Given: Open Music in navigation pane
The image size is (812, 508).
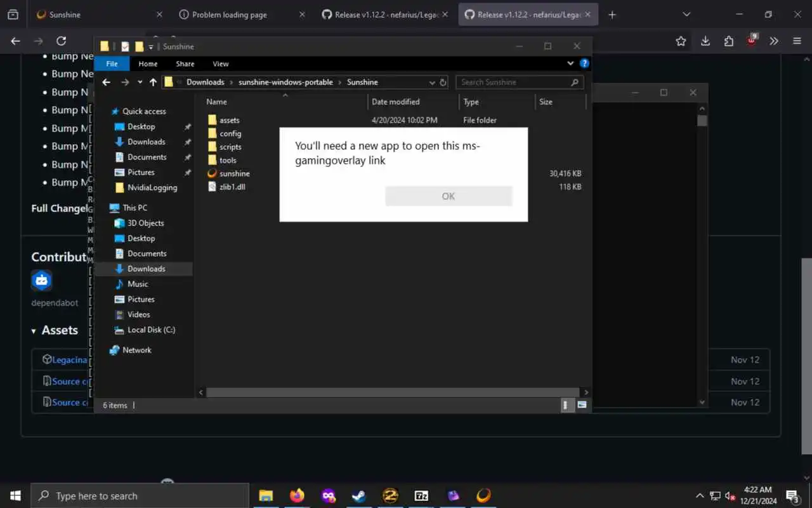Looking at the screenshot, I should click(138, 284).
